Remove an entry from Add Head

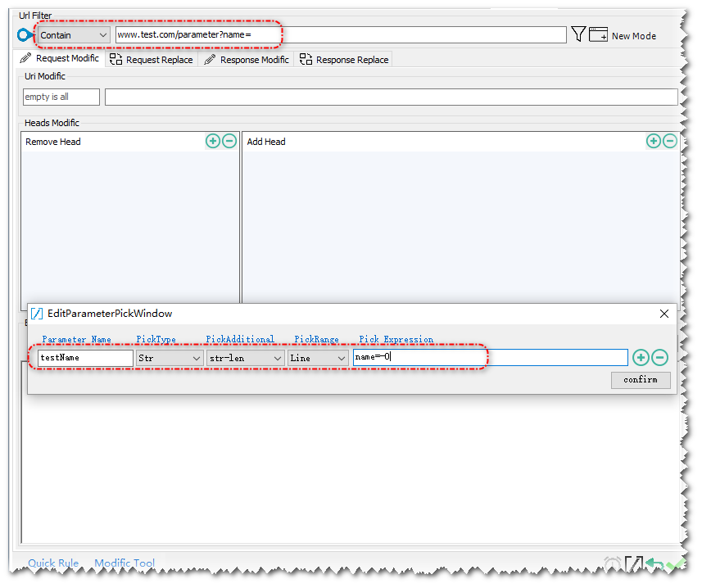click(670, 142)
